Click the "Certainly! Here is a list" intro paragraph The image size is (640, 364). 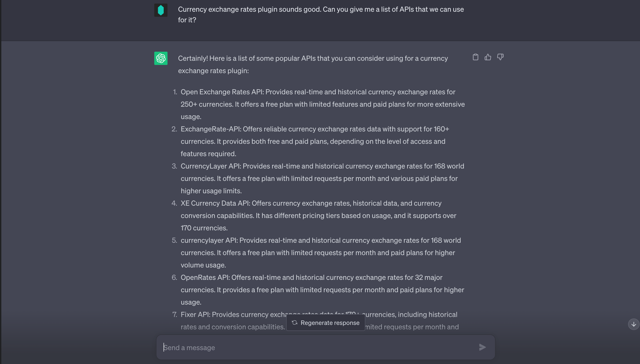coord(313,64)
